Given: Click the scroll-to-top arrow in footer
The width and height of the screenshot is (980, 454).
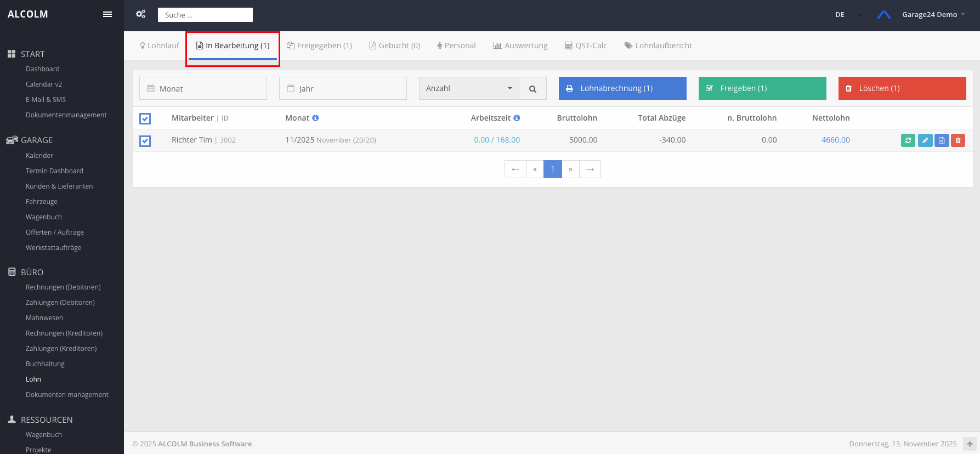Looking at the screenshot, I should [x=970, y=444].
